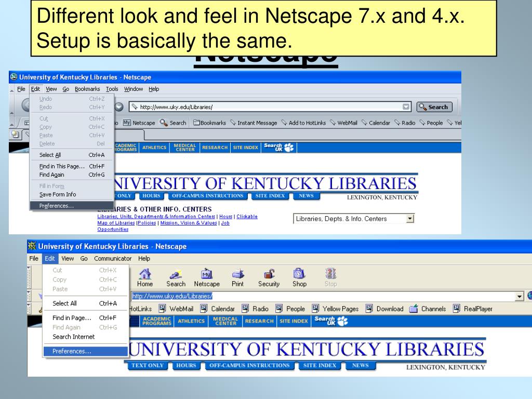532x399 pixels.
Task: Open File menu in upper Netscape window
Action: coord(21,89)
